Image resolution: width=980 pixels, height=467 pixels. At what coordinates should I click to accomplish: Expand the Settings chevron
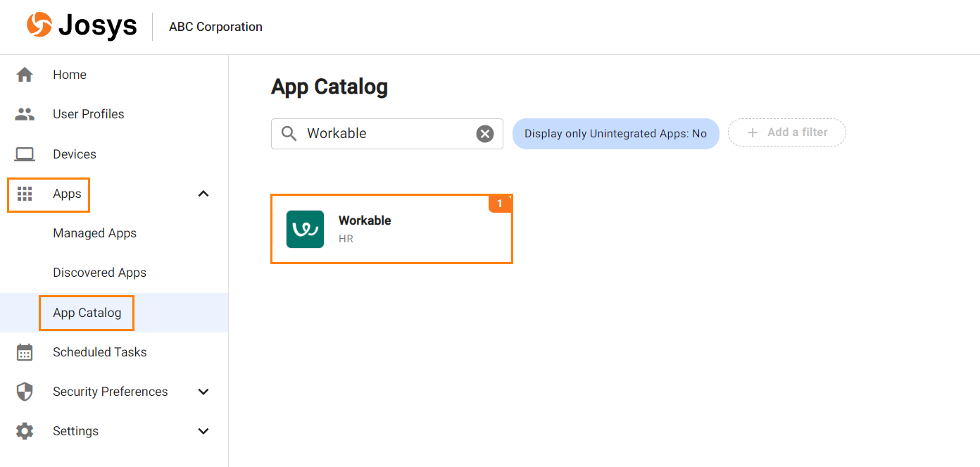(203, 431)
